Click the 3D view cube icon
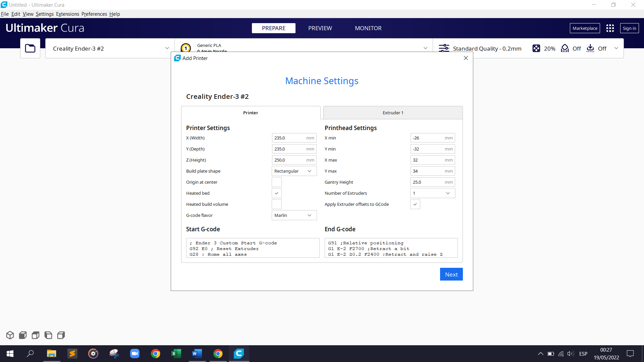644x362 pixels. (x=10, y=335)
